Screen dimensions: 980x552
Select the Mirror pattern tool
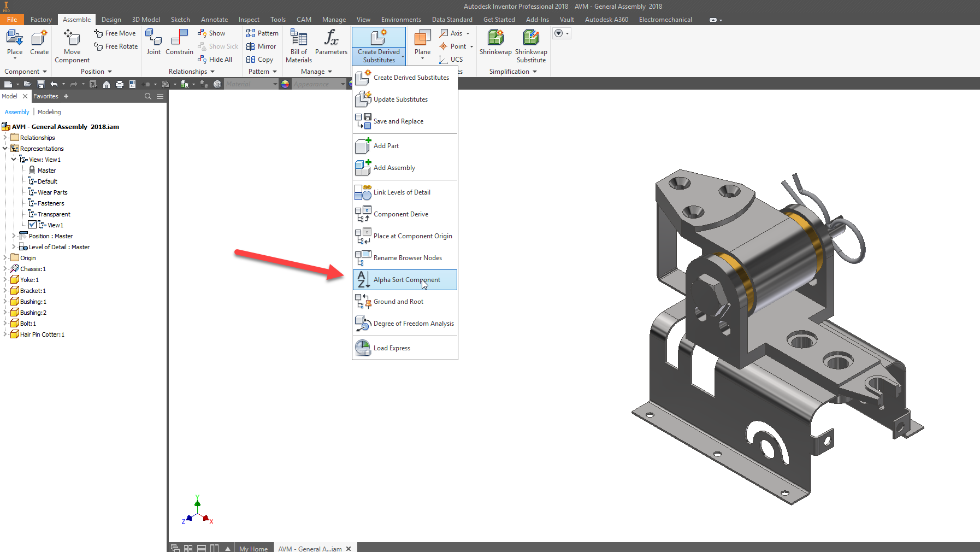[x=262, y=46]
